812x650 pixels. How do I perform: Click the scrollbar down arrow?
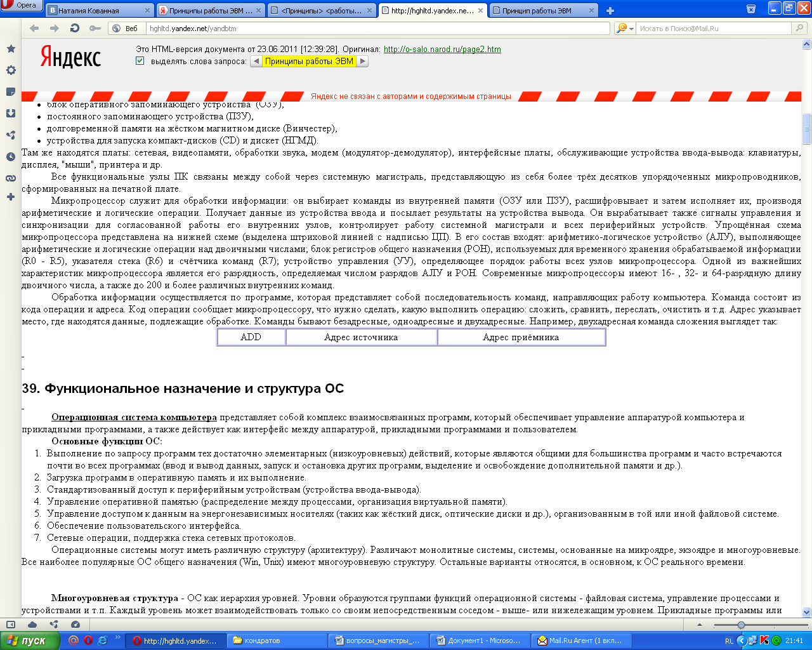click(x=807, y=613)
